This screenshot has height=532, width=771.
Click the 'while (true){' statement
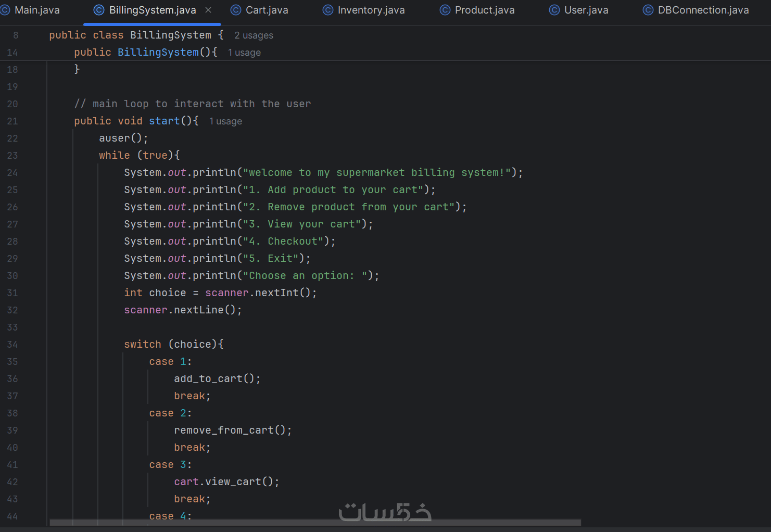(x=139, y=156)
